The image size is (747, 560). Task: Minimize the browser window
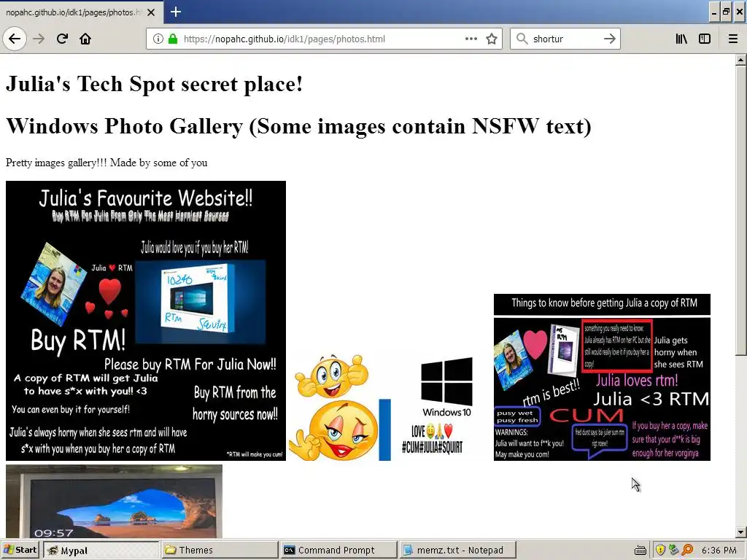coord(713,12)
